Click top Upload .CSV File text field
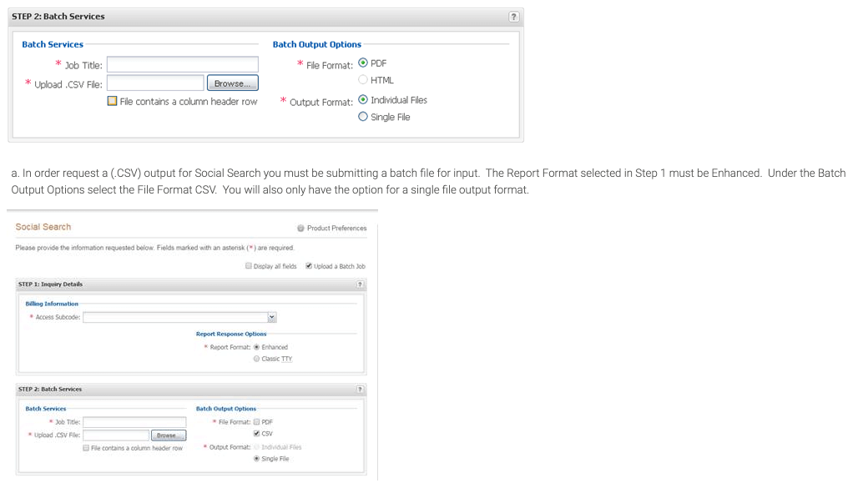 coord(155,83)
